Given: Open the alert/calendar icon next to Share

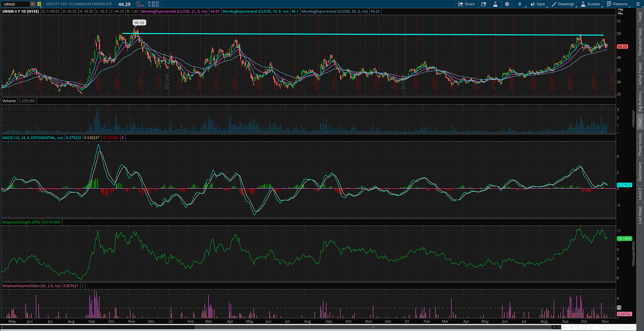Looking at the screenshot, I should tap(483, 4).
